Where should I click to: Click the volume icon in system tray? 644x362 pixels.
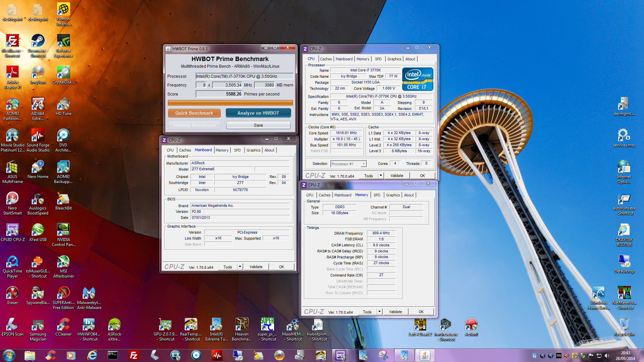[607, 356]
